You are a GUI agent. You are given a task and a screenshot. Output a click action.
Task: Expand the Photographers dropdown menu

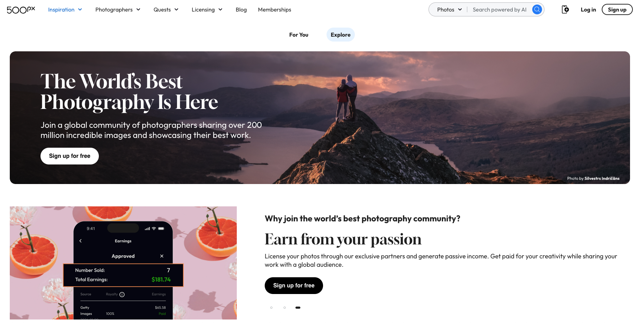click(x=118, y=10)
